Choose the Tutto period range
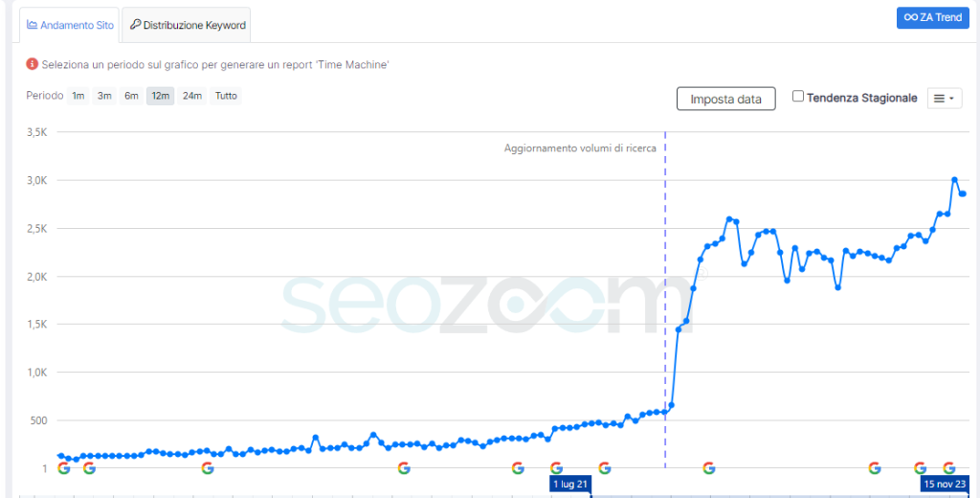Viewport: 980px width, 498px height. click(x=226, y=96)
